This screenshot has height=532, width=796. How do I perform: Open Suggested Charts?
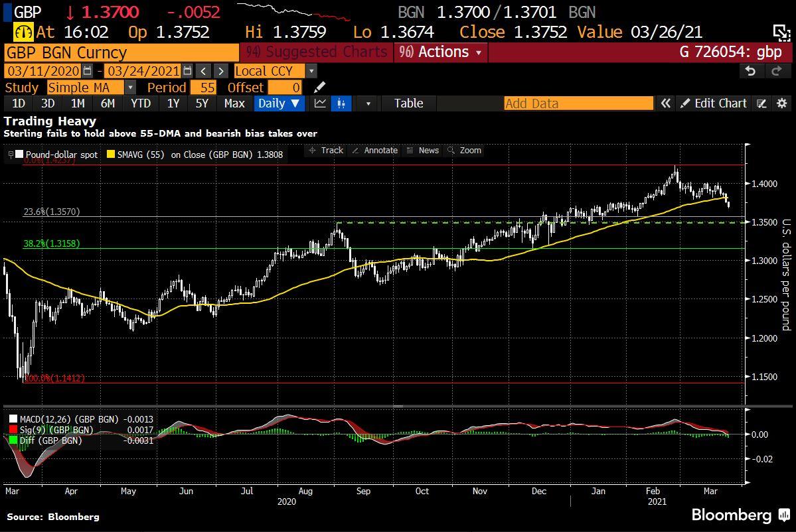pyautogui.click(x=316, y=52)
